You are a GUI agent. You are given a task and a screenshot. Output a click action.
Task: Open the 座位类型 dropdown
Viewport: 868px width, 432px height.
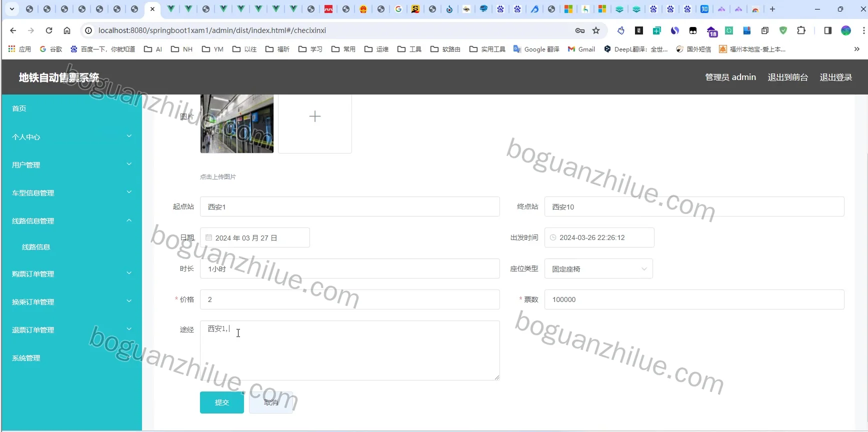point(598,268)
